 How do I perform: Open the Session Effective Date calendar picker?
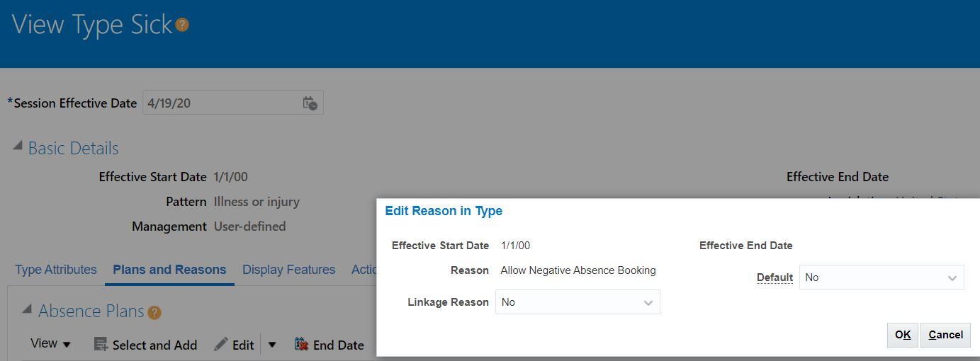coord(310,103)
